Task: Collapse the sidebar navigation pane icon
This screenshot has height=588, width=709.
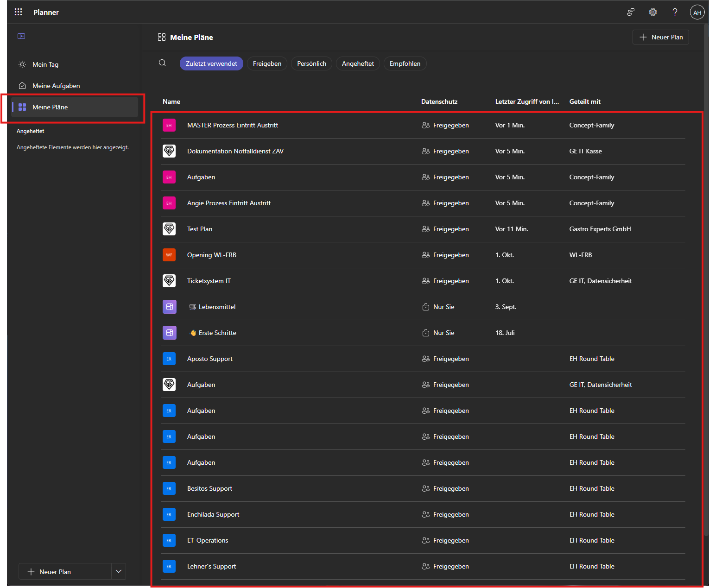Action: click(21, 36)
